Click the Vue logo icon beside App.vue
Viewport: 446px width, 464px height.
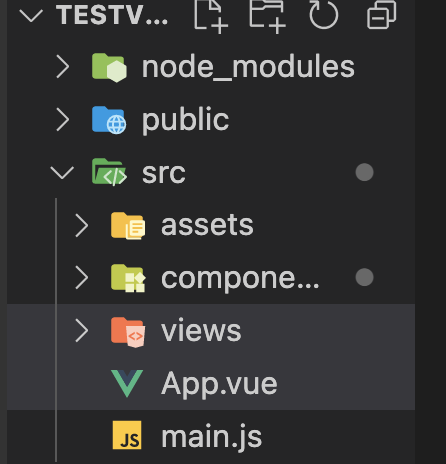click(127, 383)
